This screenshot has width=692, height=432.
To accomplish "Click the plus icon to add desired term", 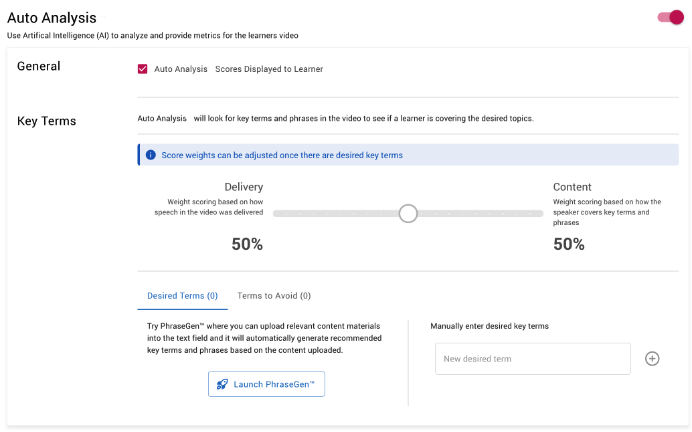I will click(652, 359).
